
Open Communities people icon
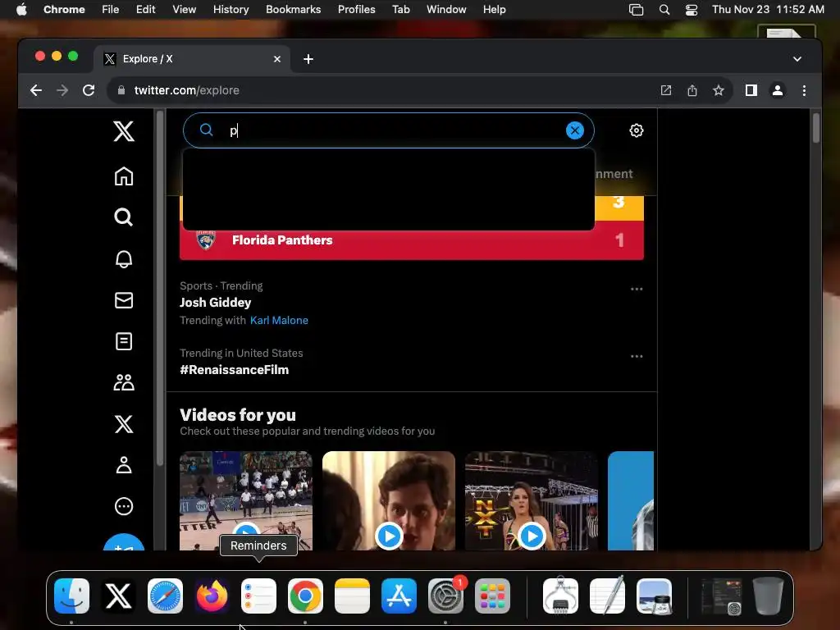[124, 382]
